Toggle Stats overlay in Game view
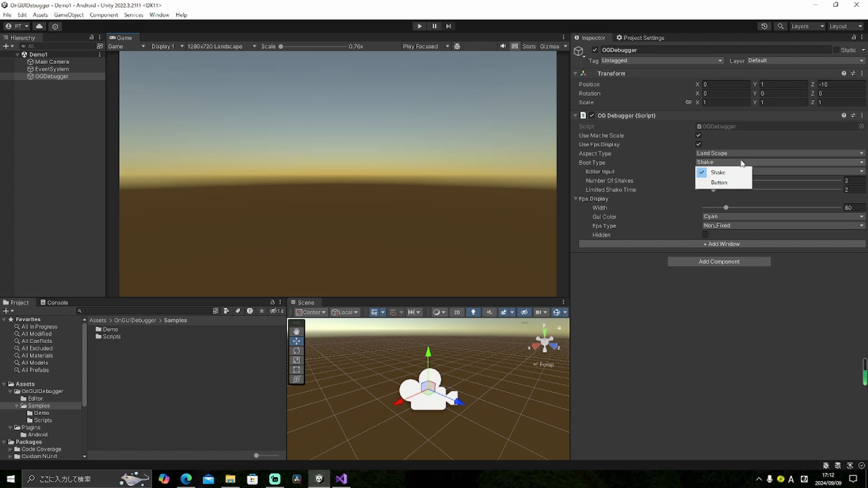This screenshot has width=868, height=488. click(x=528, y=46)
